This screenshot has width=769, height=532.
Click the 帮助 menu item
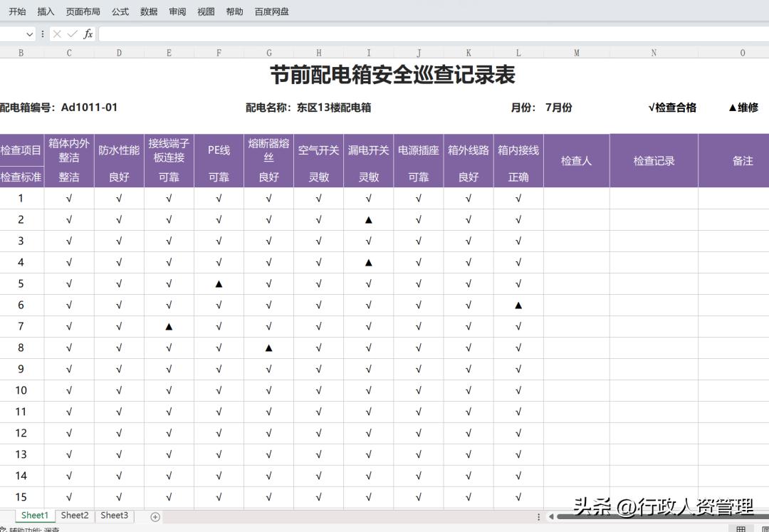point(234,11)
